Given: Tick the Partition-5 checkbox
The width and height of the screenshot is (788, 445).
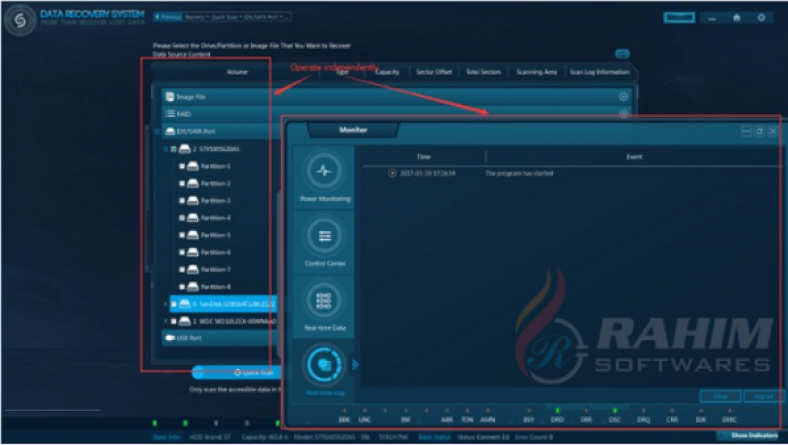Looking at the screenshot, I should tap(182, 235).
